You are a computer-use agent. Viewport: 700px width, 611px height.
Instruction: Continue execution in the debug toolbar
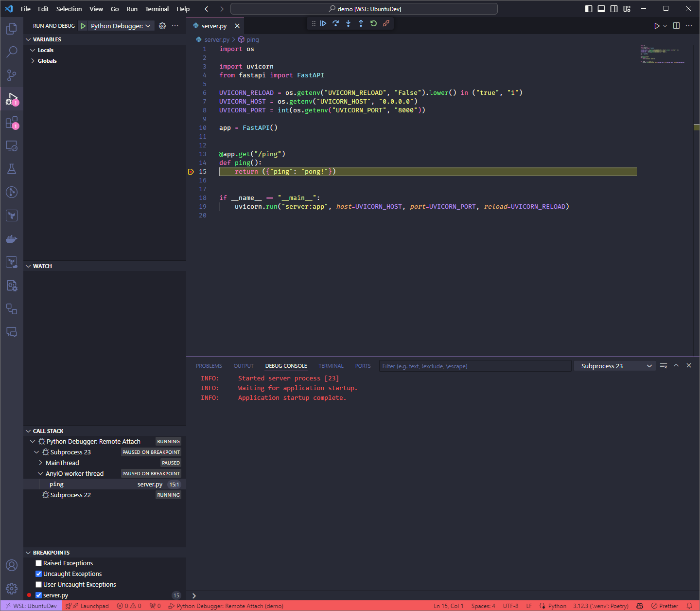coord(323,23)
